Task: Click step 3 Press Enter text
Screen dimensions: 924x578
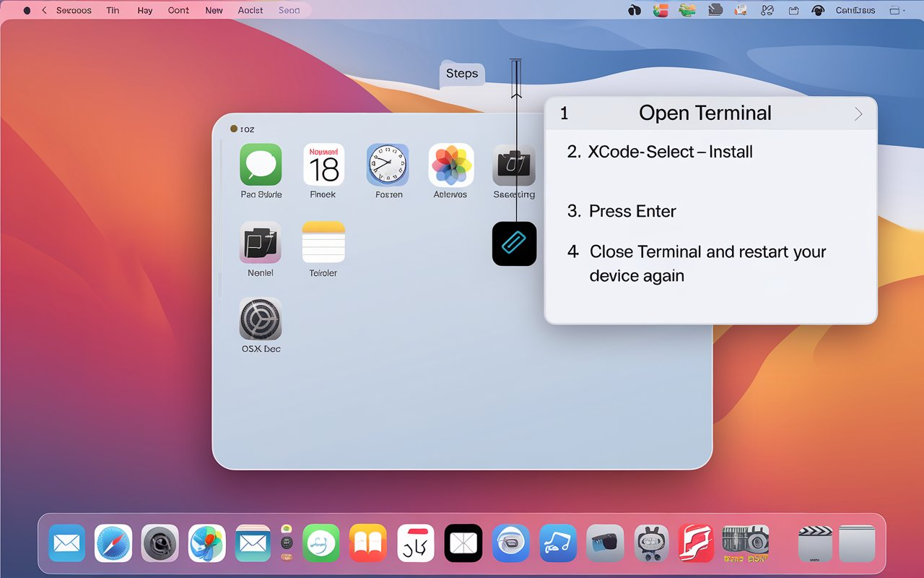Action: point(622,211)
